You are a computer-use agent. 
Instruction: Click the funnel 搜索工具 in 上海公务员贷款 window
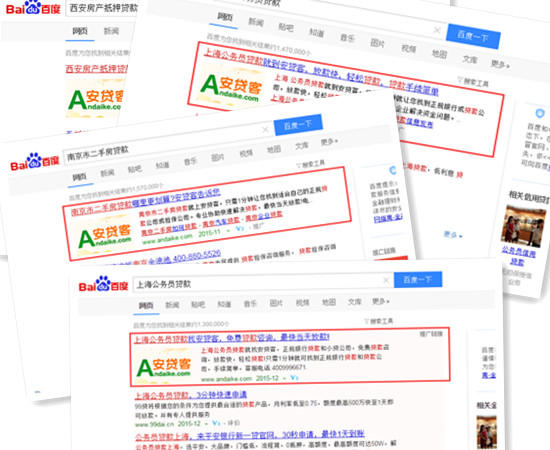click(378, 321)
